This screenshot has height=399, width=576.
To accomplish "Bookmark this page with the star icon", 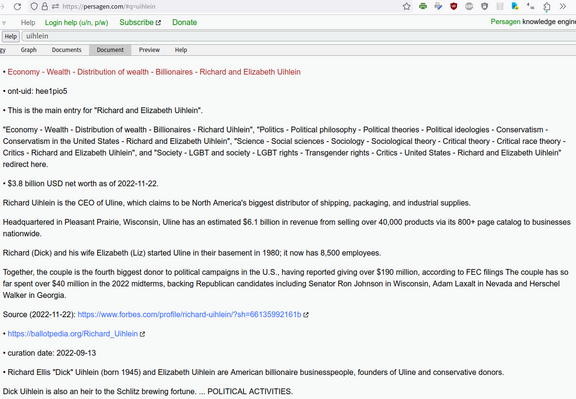I will pyautogui.click(x=406, y=6).
